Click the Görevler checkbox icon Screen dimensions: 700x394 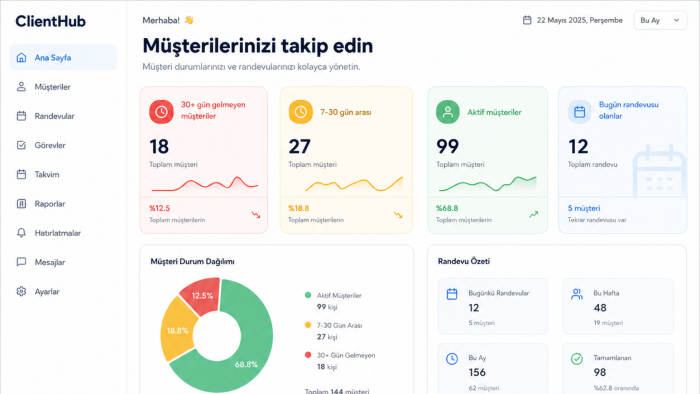click(21, 145)
